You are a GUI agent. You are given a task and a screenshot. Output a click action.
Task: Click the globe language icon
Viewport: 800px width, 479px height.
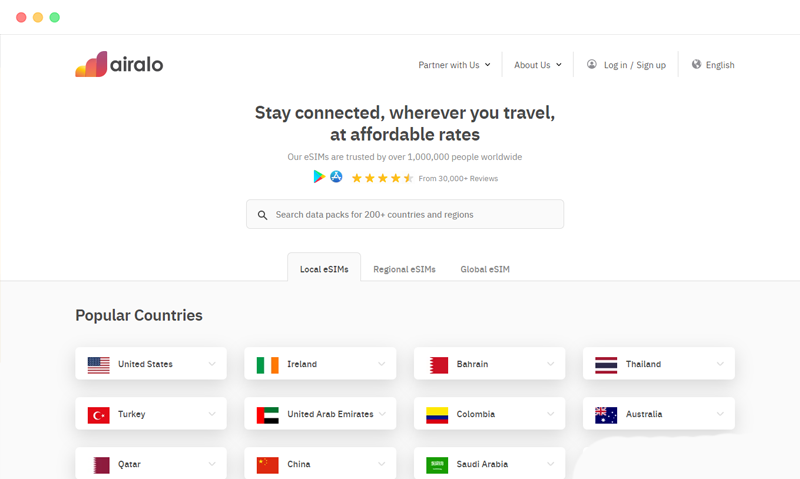pos(696,64)
